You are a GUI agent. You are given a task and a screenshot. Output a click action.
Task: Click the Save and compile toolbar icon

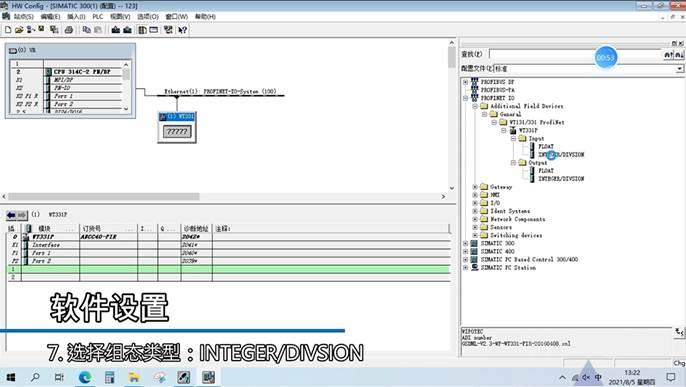54,30
